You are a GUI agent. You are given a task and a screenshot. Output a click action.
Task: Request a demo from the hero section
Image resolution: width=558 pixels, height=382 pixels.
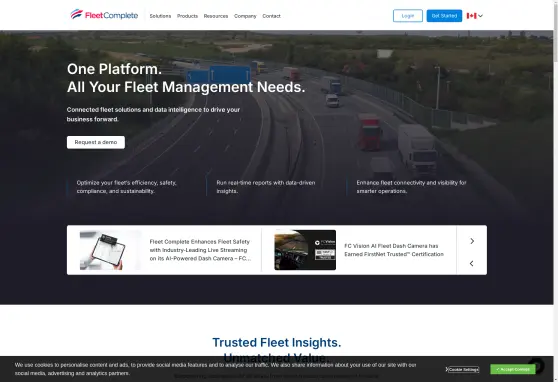click(96, 142)
